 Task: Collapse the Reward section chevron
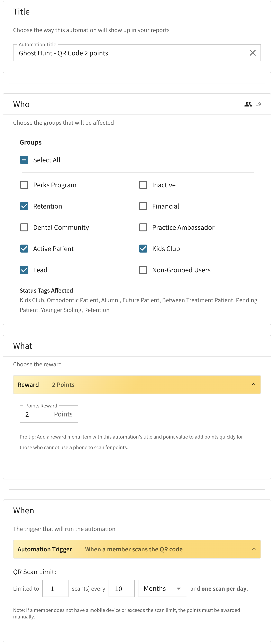pos(254,384)
